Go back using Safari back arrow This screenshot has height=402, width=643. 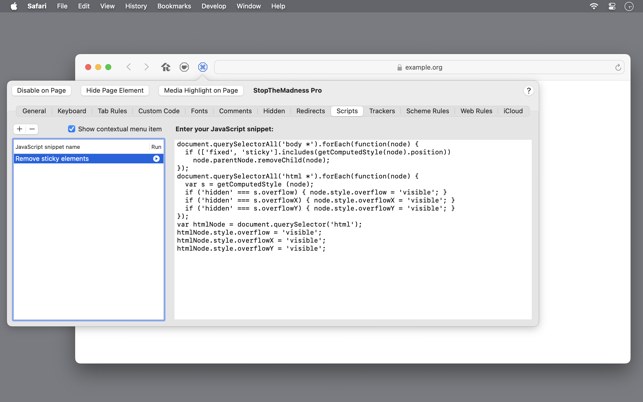(129, 67)
